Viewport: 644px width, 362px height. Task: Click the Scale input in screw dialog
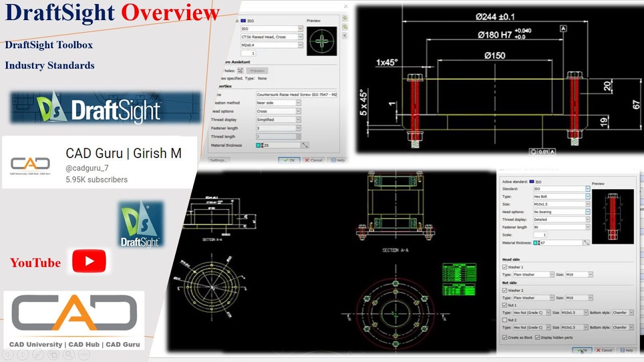point(249,53)
